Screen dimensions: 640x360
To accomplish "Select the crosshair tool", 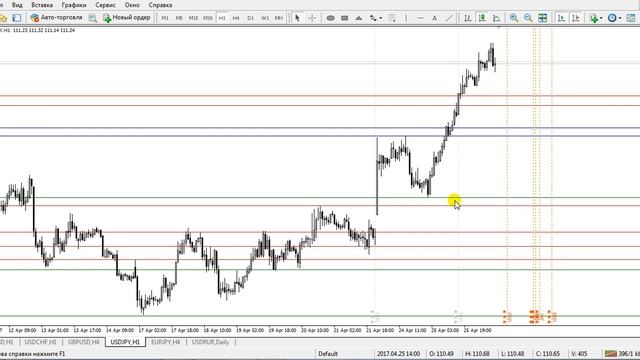I will click(312, 18).
